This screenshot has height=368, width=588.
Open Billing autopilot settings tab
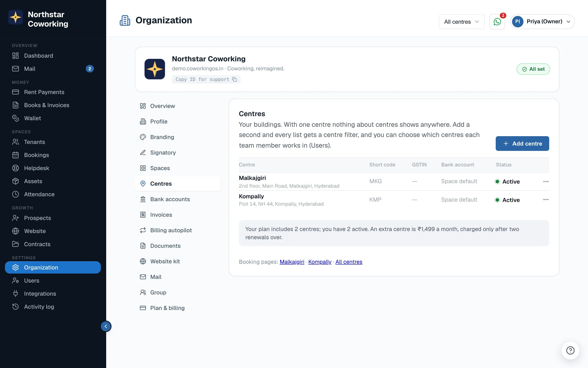pyautogui.click(x=178, y=230)
